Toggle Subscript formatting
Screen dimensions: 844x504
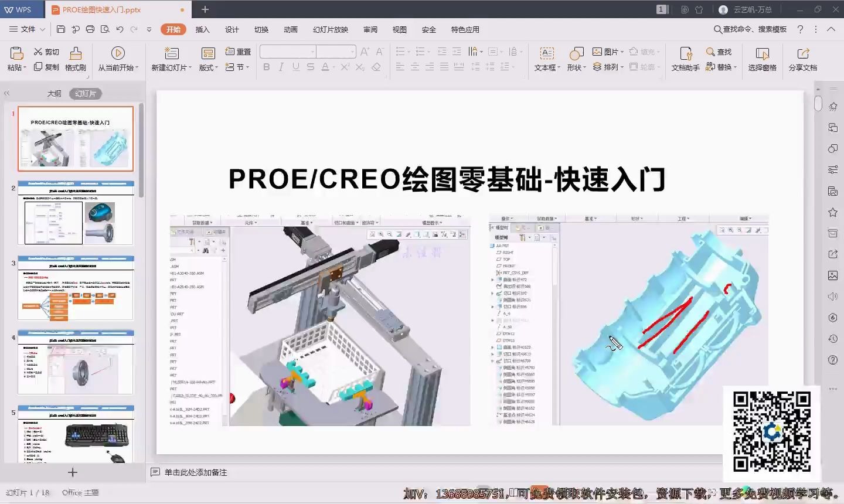pyautogui.click(x=360, y=67)
